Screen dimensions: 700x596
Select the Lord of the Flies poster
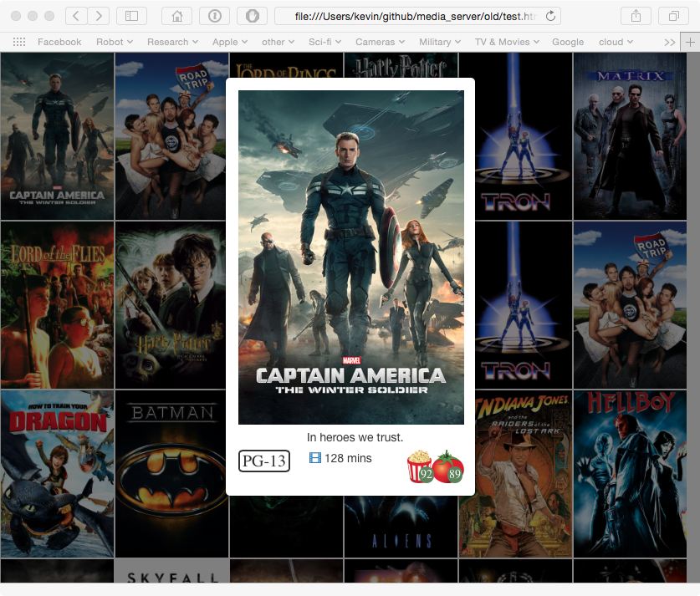[57, 305]
